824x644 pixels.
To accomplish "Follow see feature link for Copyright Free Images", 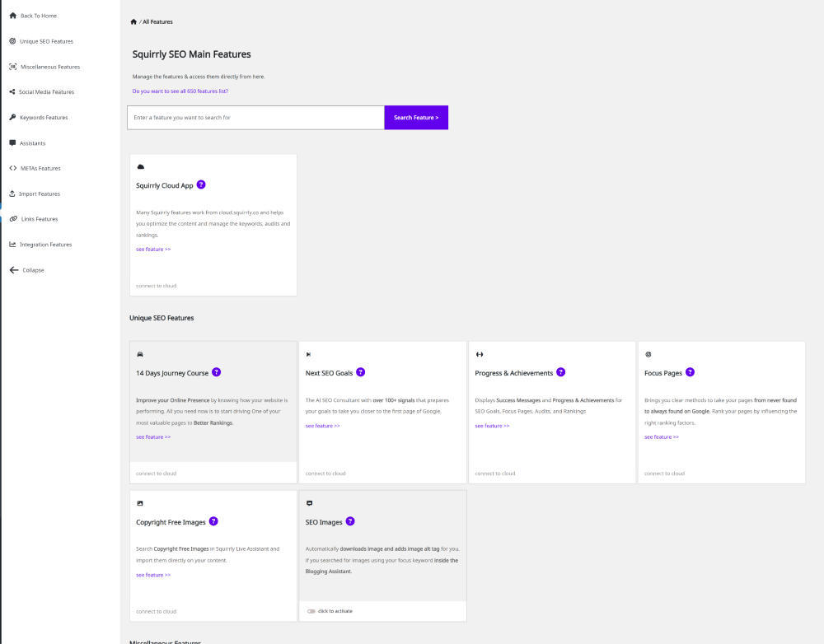I will [x=153, y=575].
